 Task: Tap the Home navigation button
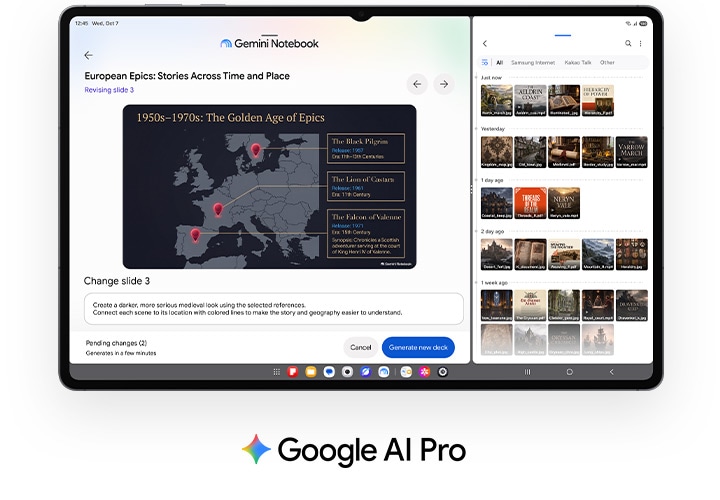pyautogui.click(x=569, y=372)
